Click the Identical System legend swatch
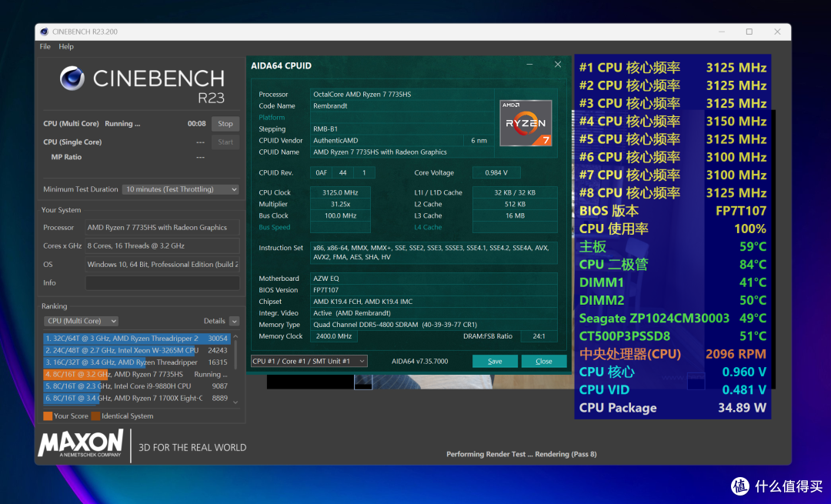This screenshot has height=504, width=831. click(x=95, y=416)
